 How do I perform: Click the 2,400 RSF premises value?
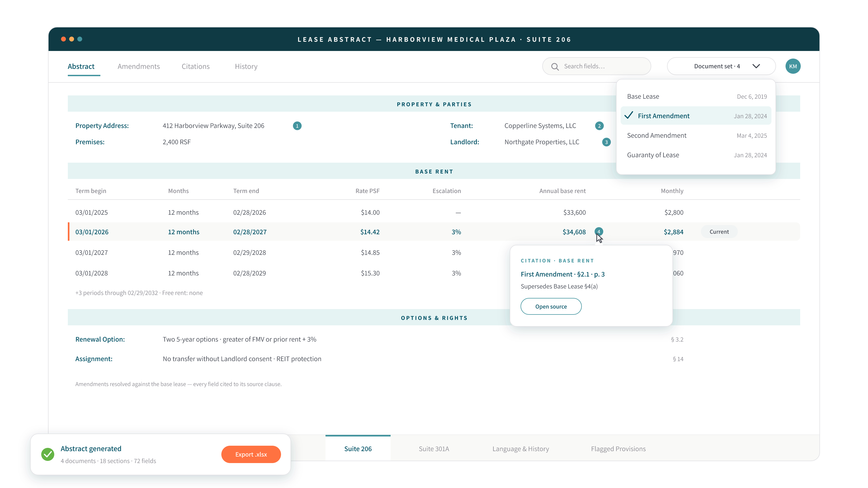(177, 142)
